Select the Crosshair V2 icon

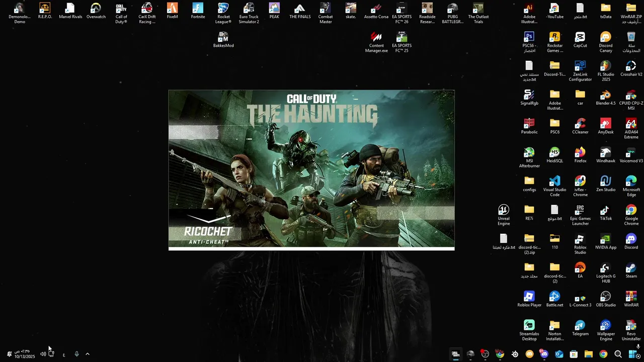coord(631,68)
